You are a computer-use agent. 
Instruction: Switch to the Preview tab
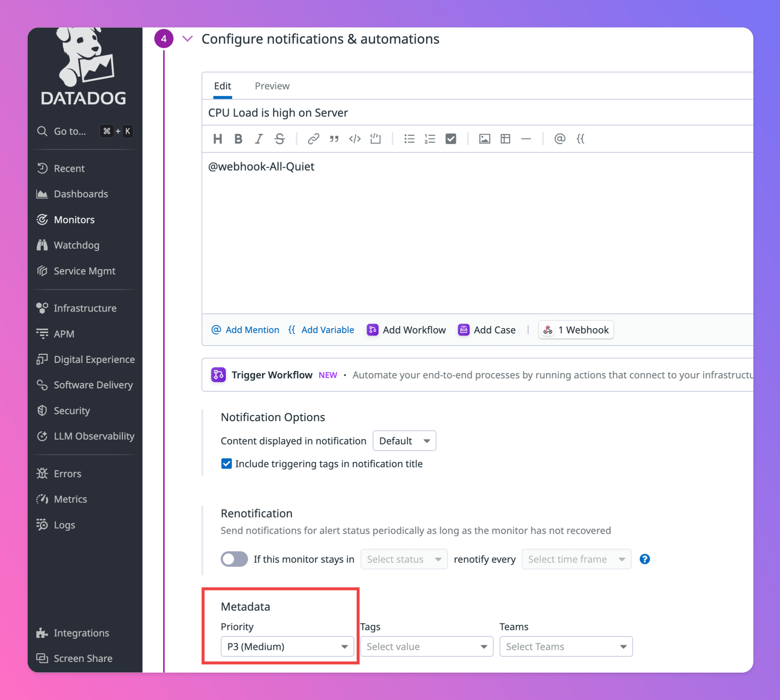pyautogui.click(x=272, y=86)
